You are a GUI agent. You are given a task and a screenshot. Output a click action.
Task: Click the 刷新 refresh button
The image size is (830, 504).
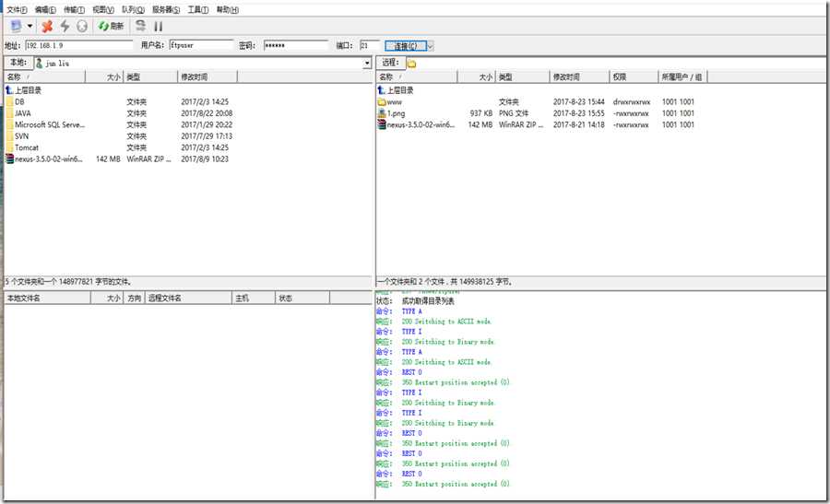[111, 26]
